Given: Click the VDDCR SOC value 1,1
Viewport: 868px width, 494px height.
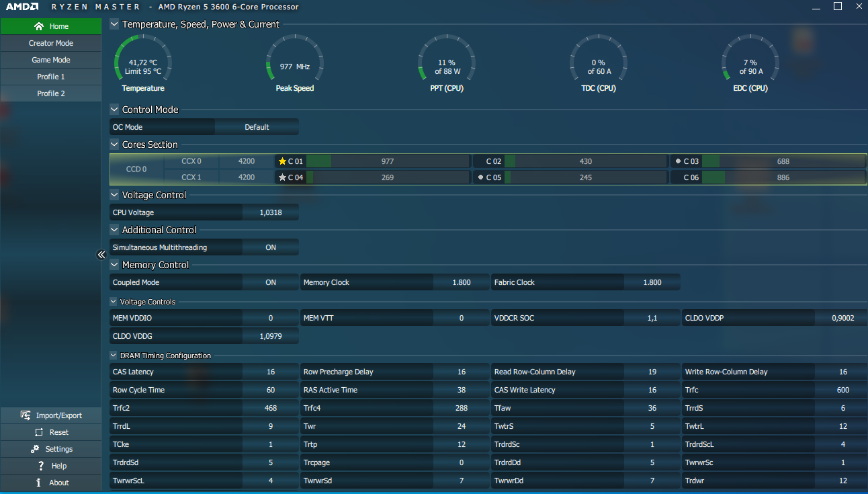Looking at the screenshot, I should 652,318.
